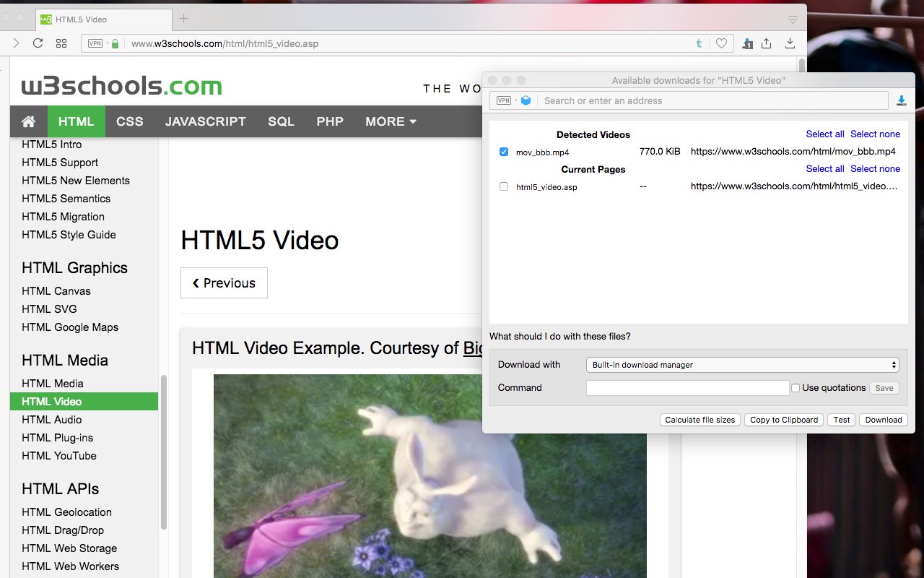Expand the MORE navigation menu
Image resolution: width=924 pixels, height=578 pixels.
point(391,121)
